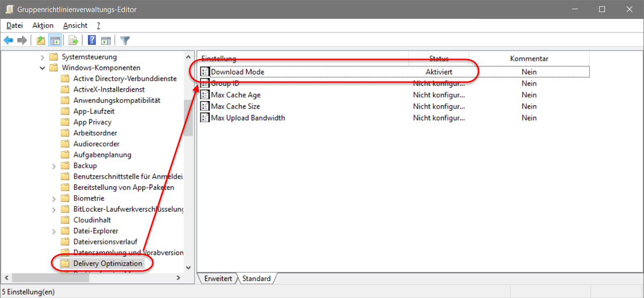Toggle the console tree pane toolbar icon
The width and height of the screenshot is (644, 298).
[x=55, y=40]
